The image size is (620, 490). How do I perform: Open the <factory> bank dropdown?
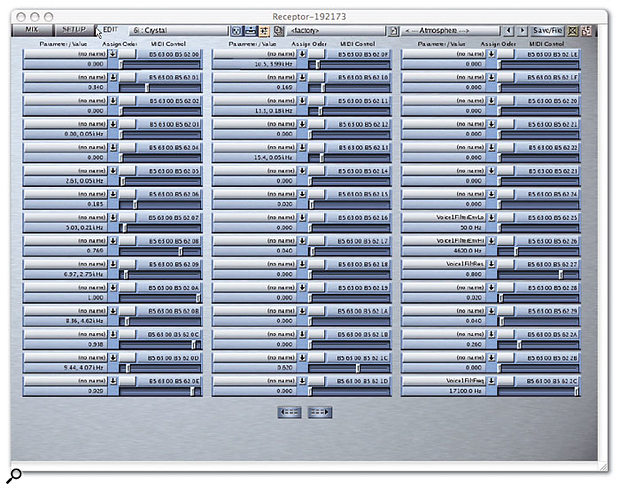tap(337, 30)
